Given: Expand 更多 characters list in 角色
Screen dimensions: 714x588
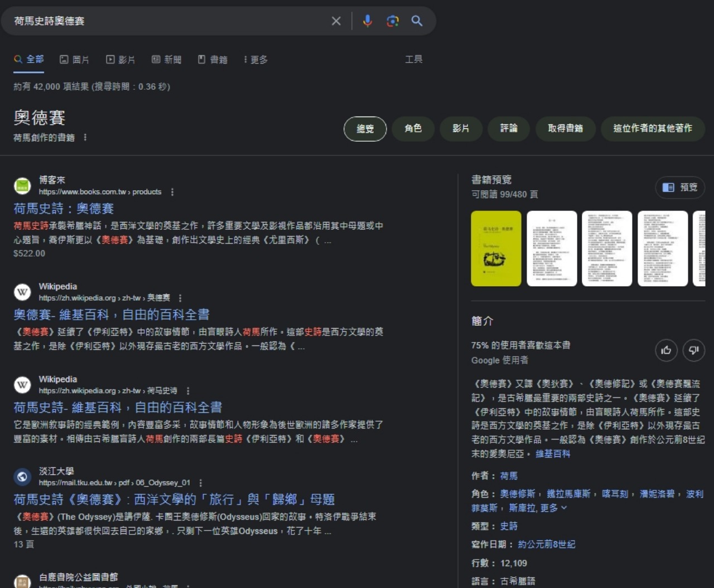Looking at the screenshot, I should point(553,508).
